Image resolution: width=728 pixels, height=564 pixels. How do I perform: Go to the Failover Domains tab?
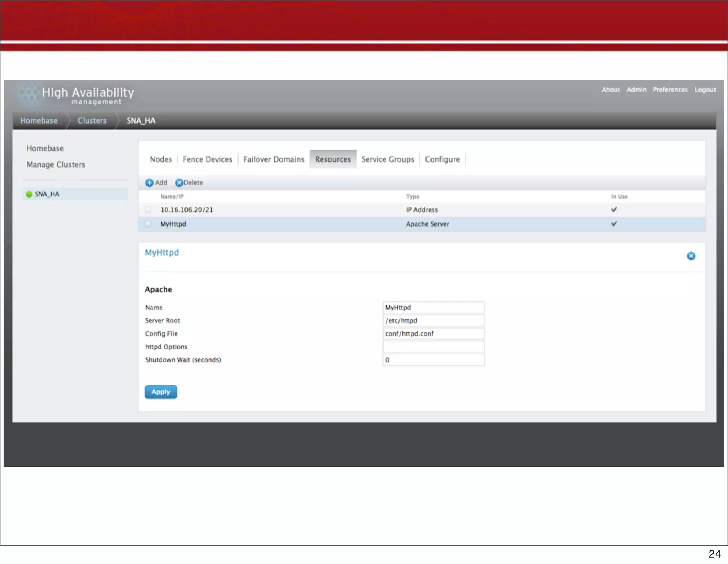(274, 159)
